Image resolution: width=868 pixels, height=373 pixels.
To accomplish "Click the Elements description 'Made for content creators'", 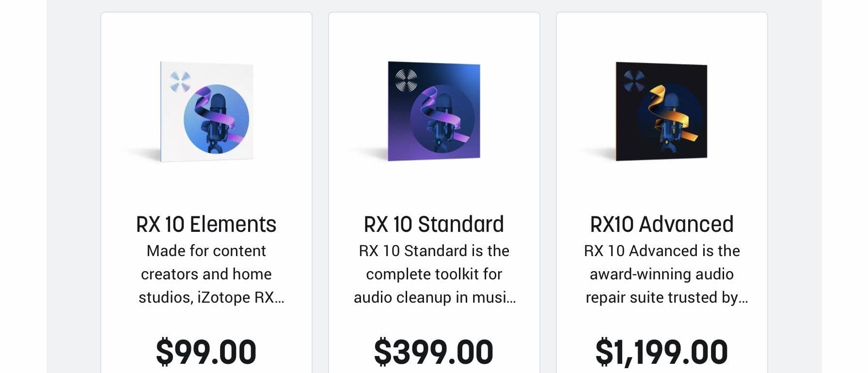I will click(206, 262).
